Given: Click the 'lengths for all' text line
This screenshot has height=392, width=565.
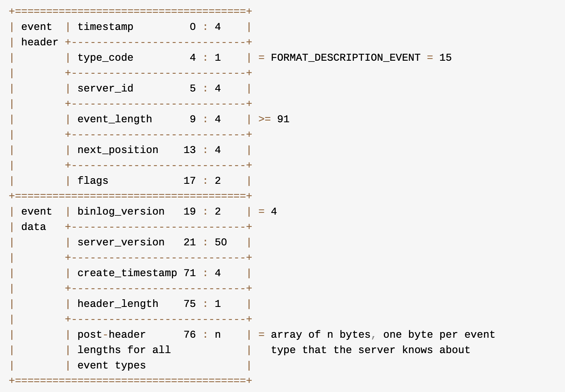Looking at the screenshot, I should tap(124, 350).
